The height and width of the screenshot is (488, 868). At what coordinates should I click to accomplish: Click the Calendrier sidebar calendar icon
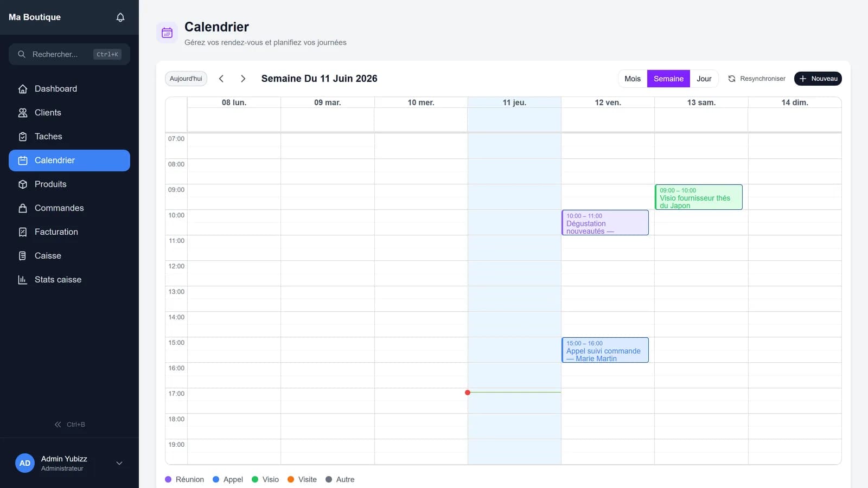pos(23,160)
